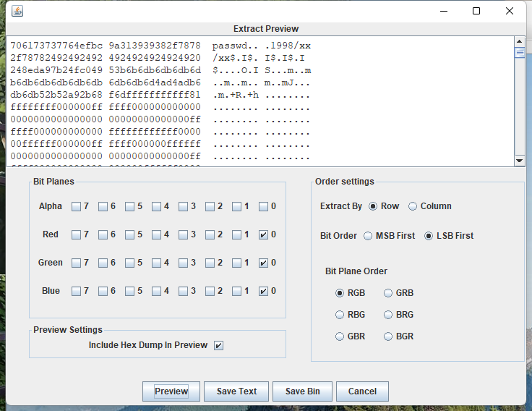Check Alpha bit plane 6
Viewport: 532px width, 411px height.
tap(103, 206)
